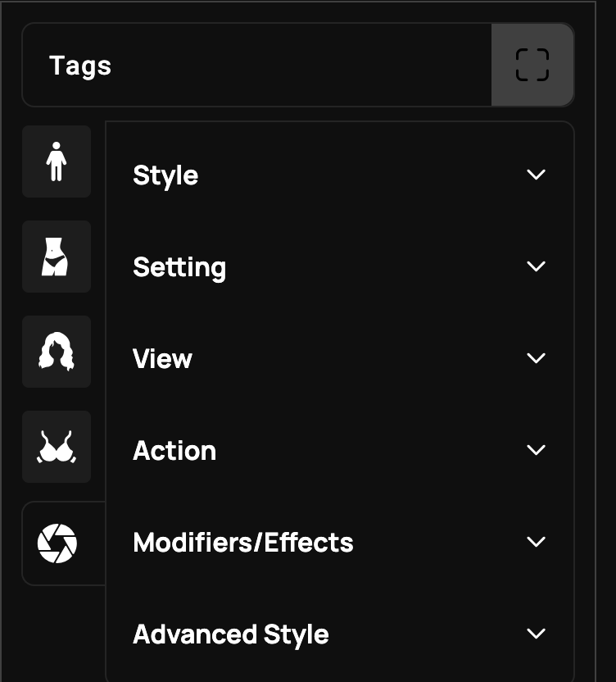The image size is (616, 682).
Task: Switch to the hair tag category icon
Action: [x=57, y=352]
